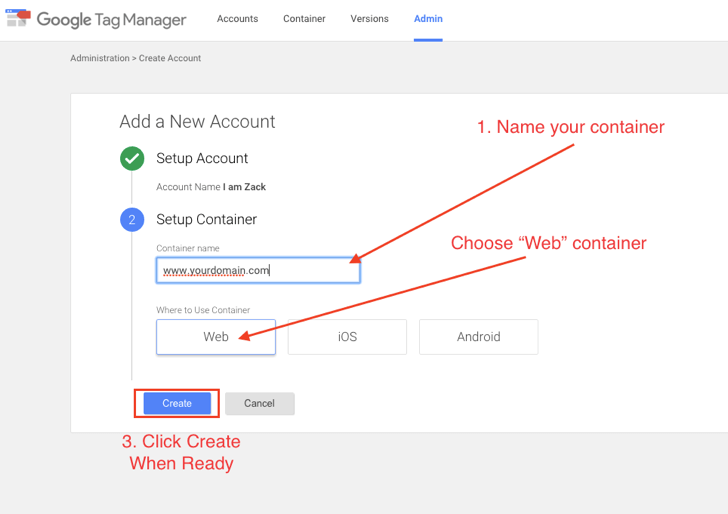
Task: Choose the Android container option
Action: 479,337
